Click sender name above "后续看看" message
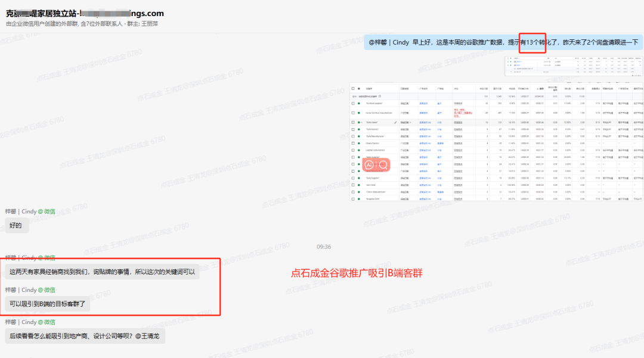The width and height of the screenshot is (644, 358). click(x=20, y=322)
